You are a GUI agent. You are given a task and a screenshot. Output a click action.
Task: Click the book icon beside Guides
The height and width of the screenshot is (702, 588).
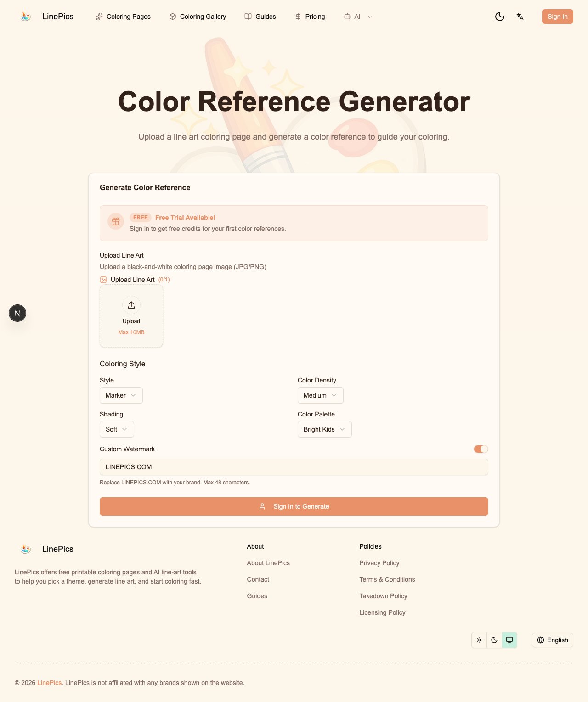point(248,17)
